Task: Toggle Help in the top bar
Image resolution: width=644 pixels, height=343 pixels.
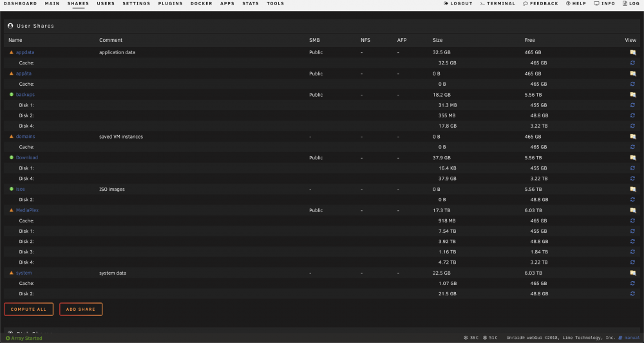Action: 576,3
